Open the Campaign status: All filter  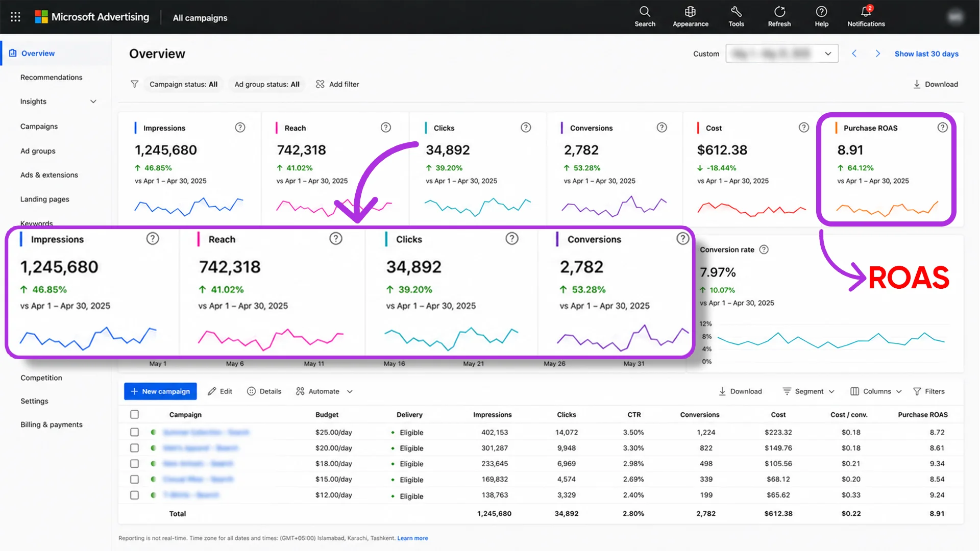183,84
